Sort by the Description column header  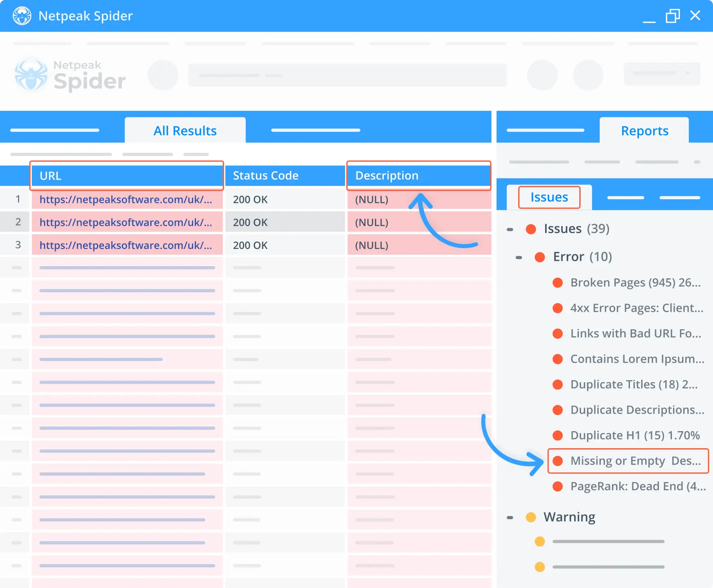(x=418, y=176)
